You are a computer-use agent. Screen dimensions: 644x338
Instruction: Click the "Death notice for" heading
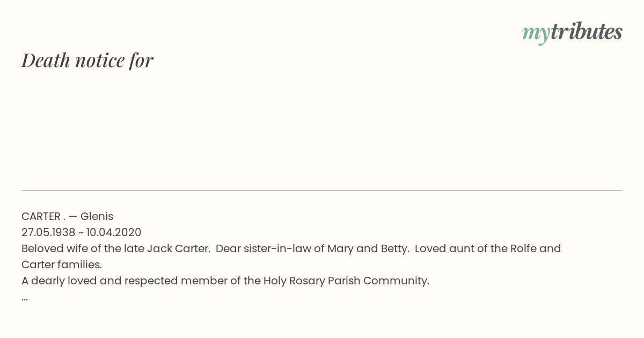pyautogui.click(x=87, y=60)
